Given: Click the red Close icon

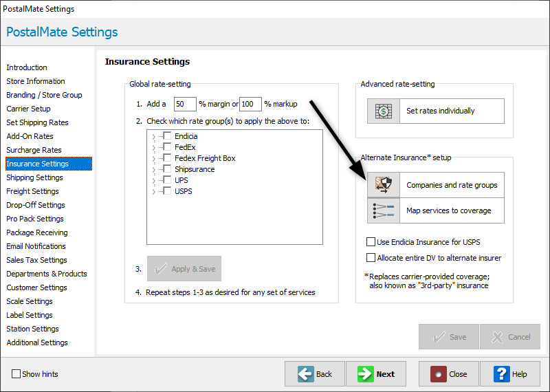Looking at the screenshot, I should (x=439, y=374).
